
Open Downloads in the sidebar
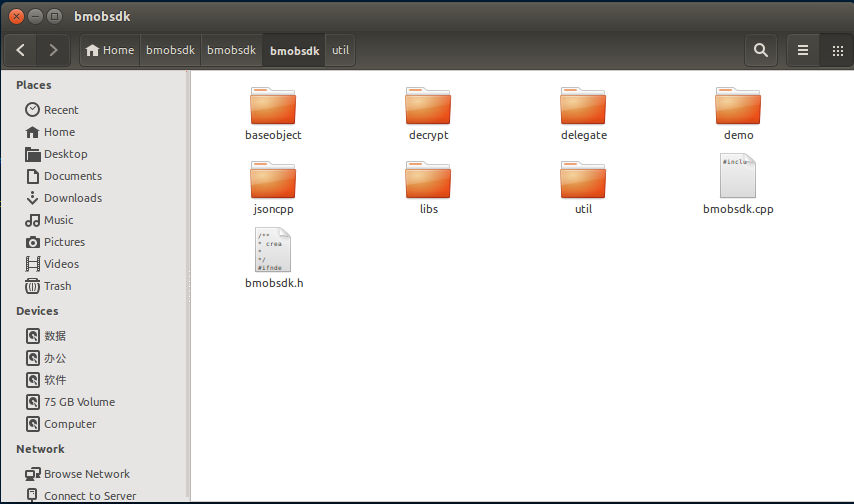[x=63, y=198]
